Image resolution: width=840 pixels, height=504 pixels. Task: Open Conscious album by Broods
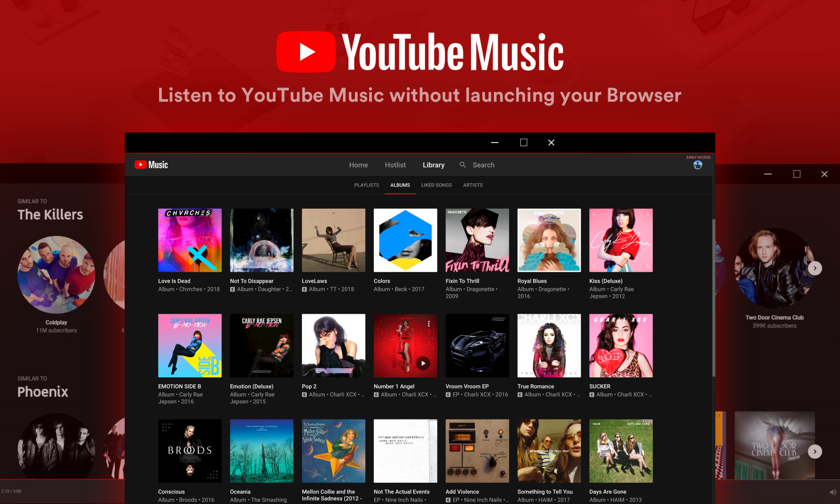click(190, 451)
